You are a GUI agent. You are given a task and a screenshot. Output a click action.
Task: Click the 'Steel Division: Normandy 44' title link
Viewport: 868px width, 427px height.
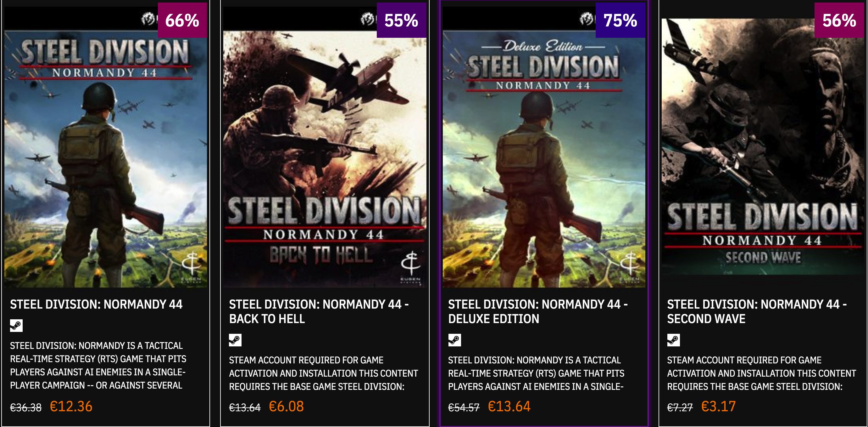pyautogui.click(x=96, y=304)
